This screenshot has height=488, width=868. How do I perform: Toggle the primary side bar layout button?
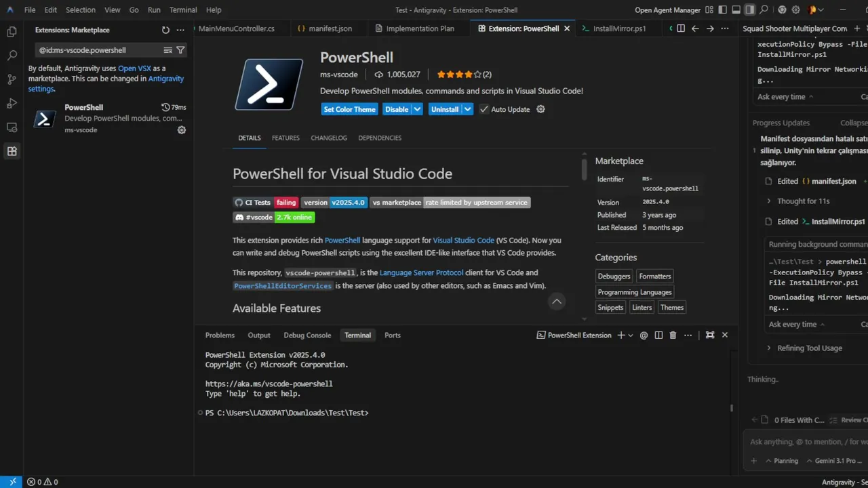722,10
